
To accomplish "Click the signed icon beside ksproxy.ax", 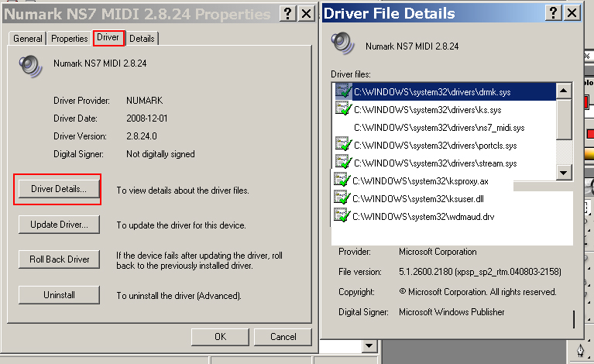I will 342,180.
